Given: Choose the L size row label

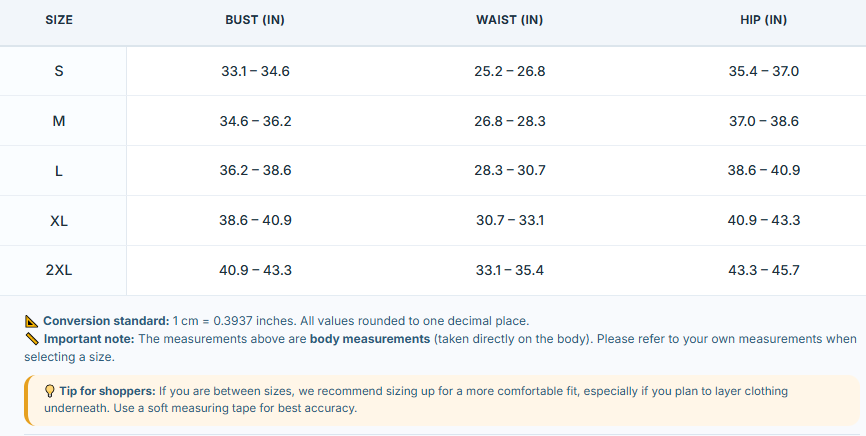Looking at the screenshot, I should (x=59, y=171).
